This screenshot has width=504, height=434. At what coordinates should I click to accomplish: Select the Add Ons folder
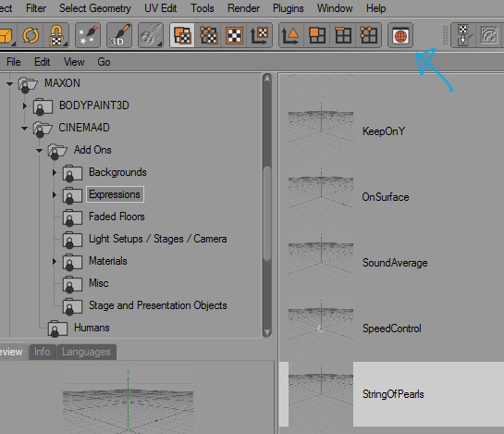tap(92, 150)
